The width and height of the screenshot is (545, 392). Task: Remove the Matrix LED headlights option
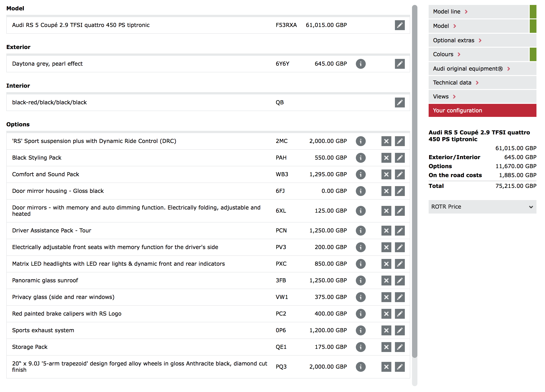[386, 264]
